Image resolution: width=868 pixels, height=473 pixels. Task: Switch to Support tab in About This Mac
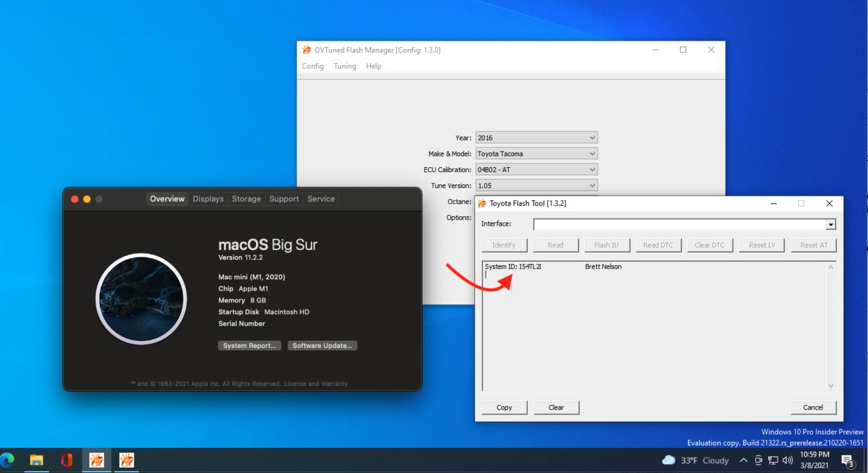point(284,199)
